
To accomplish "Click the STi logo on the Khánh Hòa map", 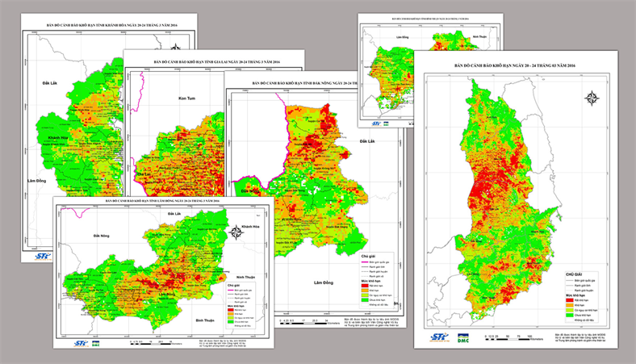I will [x=43, y=256].
